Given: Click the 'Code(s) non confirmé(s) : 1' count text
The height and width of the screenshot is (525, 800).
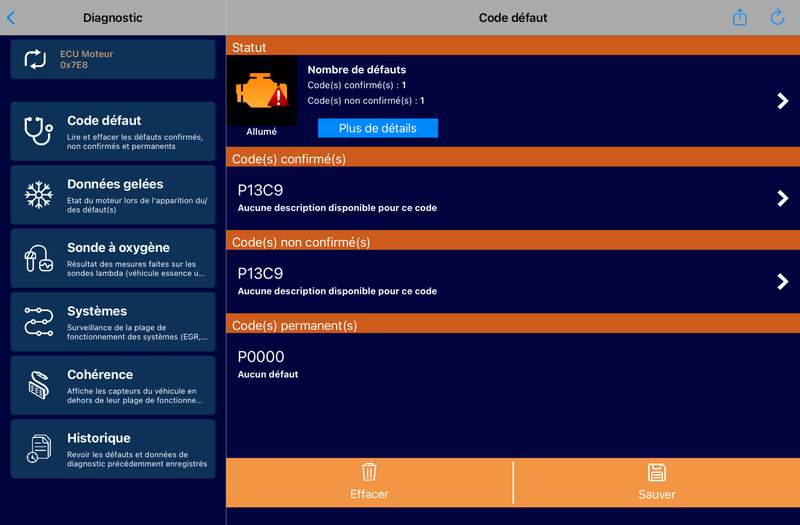Looking at the screenshot, I should [x=366, y=101].
